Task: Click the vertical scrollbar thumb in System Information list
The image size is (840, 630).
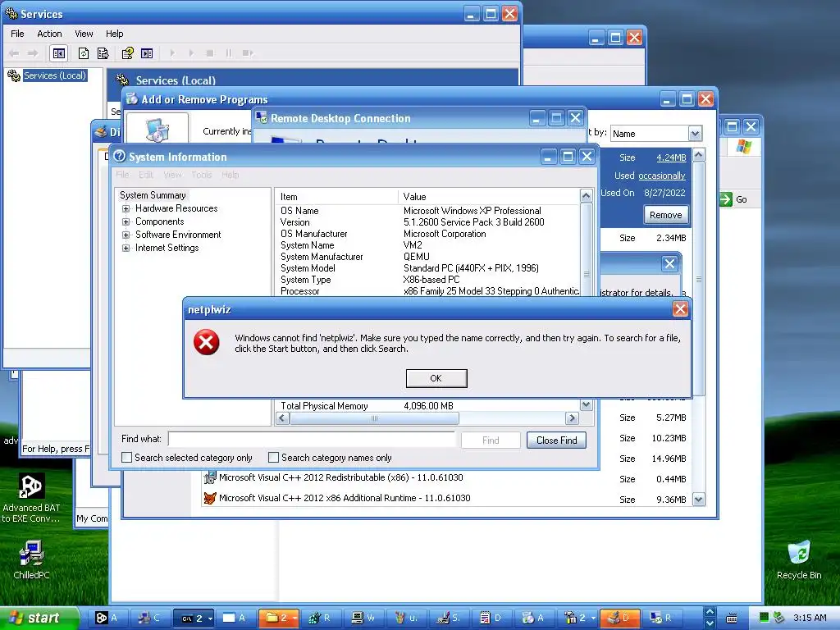Action: point(586,273)
